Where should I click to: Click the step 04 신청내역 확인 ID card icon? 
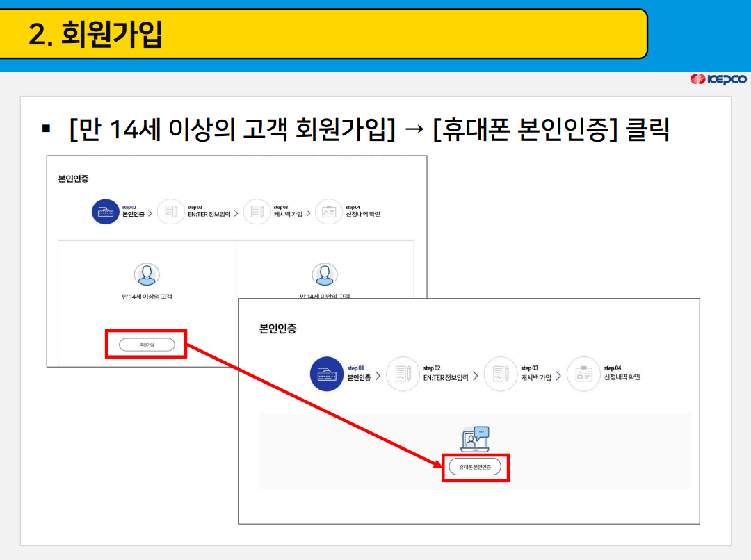pos(328,212)
